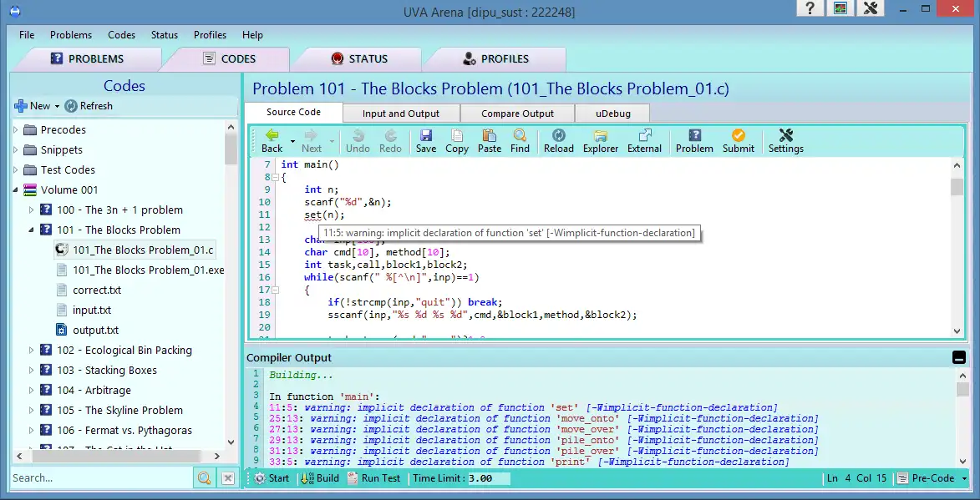Switch to the uDebug tab
The height and width of the screenshot is (500, 980).
tap(612, 114)
